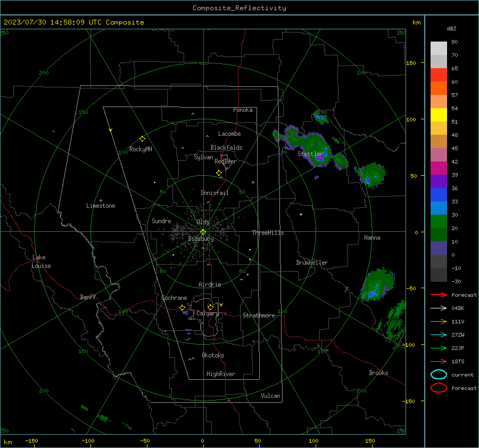
Task: Select the yellow 51-54 dBZ color swatch
Action: coord(439,115)
